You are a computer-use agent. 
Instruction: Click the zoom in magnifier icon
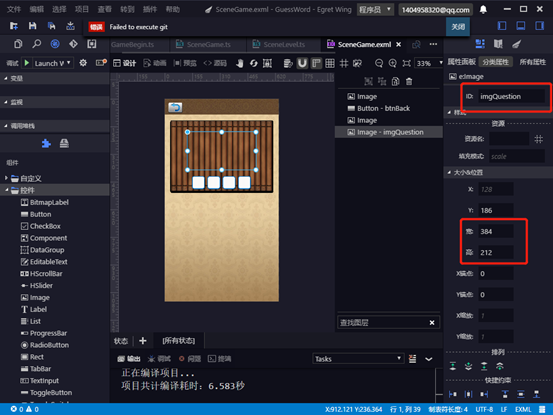point(393,63)
